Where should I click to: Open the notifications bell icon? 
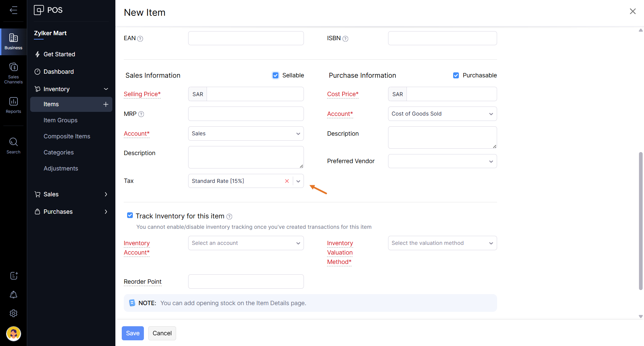(13, 295)
